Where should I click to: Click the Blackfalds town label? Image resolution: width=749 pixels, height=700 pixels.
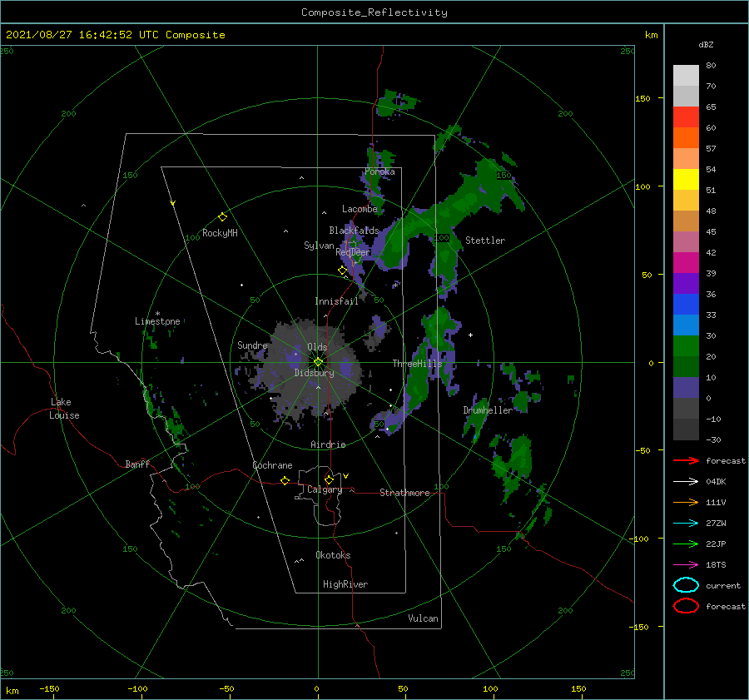pyautogui.click(x=354, y=231)
